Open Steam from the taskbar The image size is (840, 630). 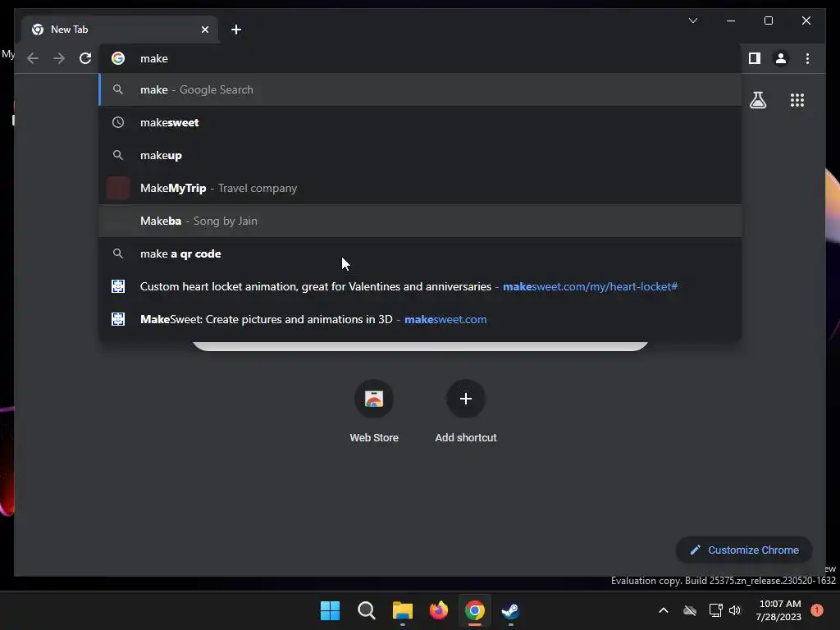tap(510, 610)
